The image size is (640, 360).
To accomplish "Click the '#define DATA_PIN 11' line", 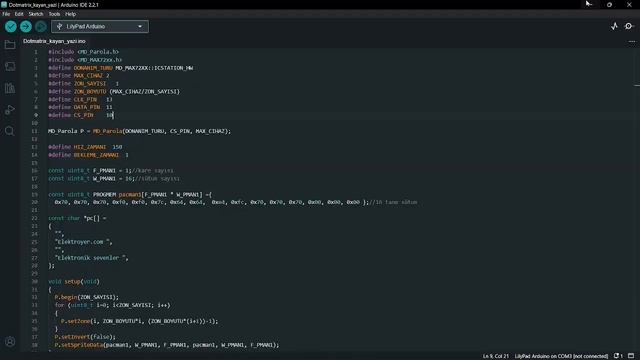I will click(80, 107).
